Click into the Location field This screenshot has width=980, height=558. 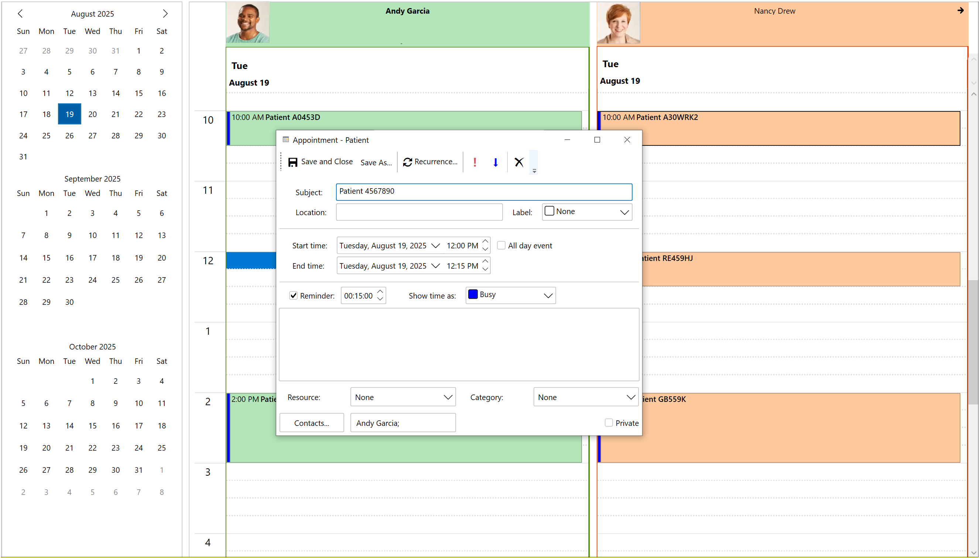coord(419,212)
